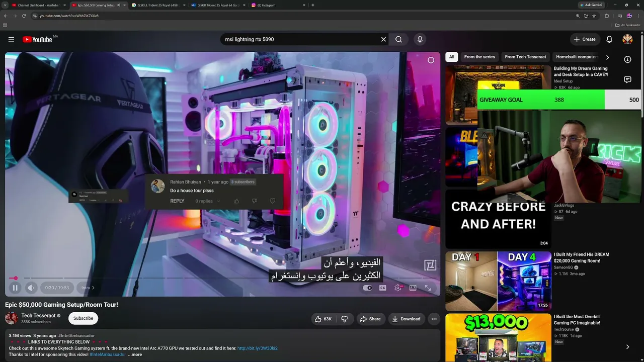
Task: Reload the current page
Action: (x=24, y=16)
